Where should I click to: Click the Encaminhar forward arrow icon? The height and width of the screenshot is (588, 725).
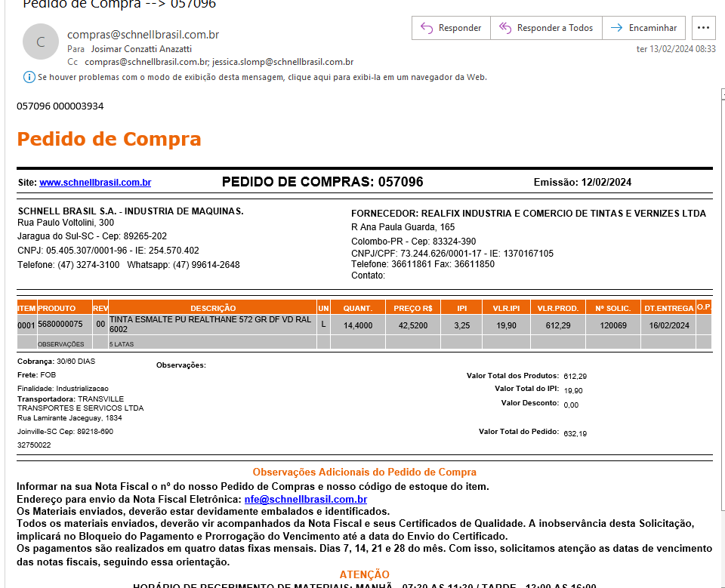click(616, 28)
